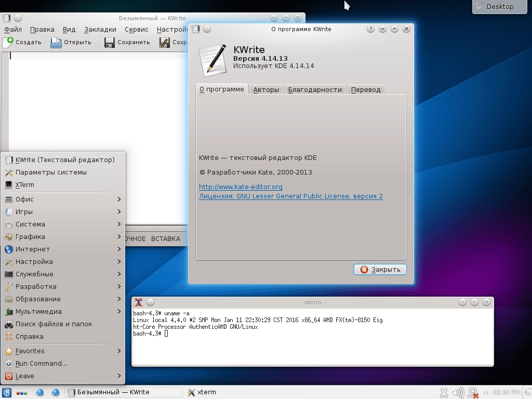Click the Leave power icon
The image size is (532, 399).
point(9,376)
